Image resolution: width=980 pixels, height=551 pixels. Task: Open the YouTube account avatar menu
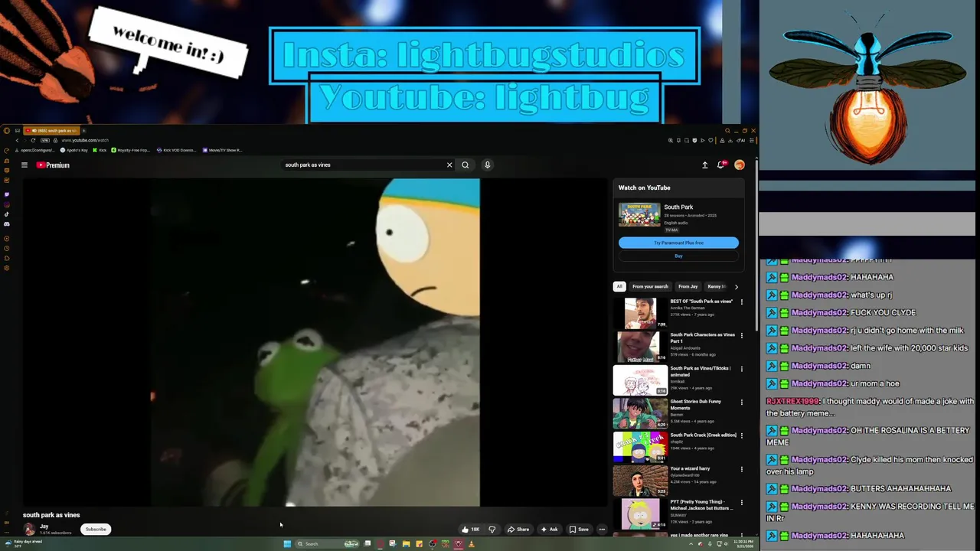pyautogui.click(x=740, y=165)
